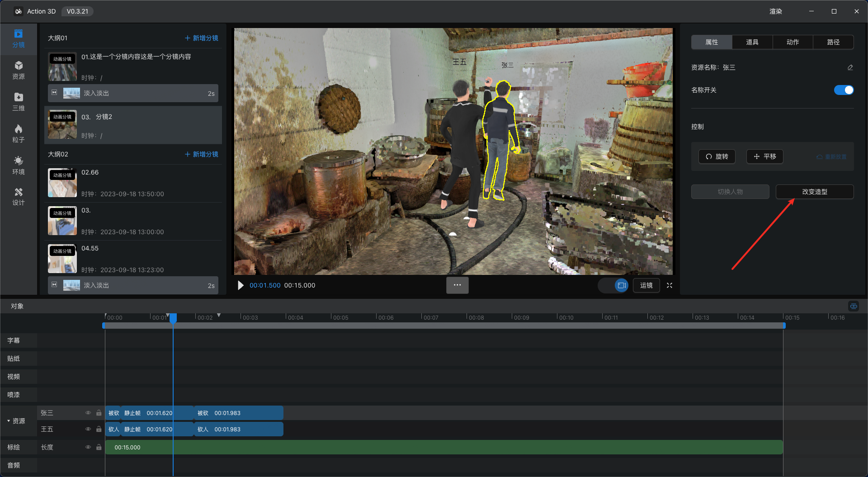
Task: Enter fullscreen preview with expand icon
Action: tap(670, 285)
